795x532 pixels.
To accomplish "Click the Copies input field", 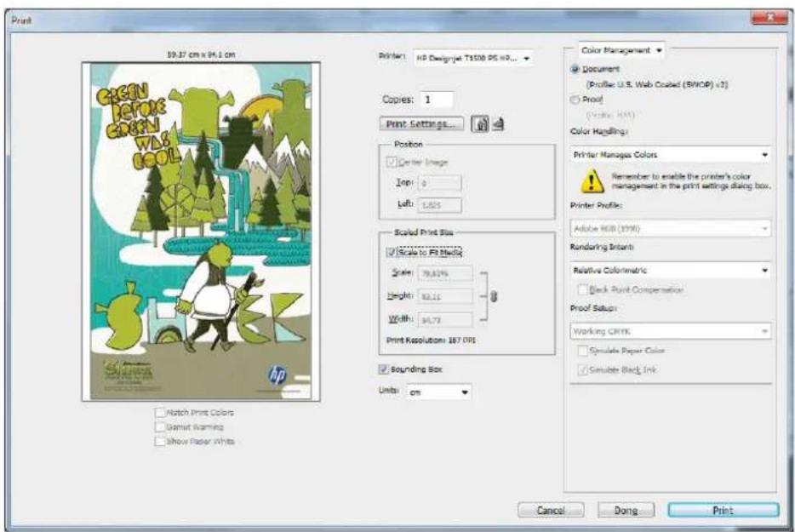I will [x=437, y=100].
